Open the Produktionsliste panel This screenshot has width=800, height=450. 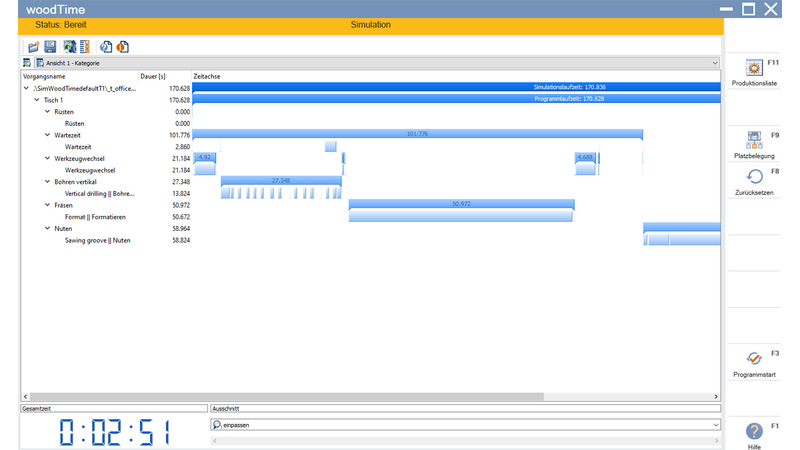754,72
